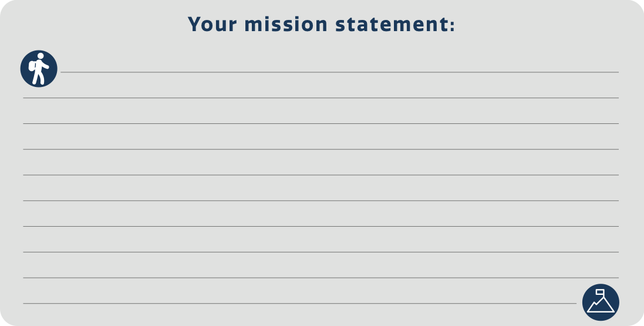Select the eighth writing line from the top

321,252
